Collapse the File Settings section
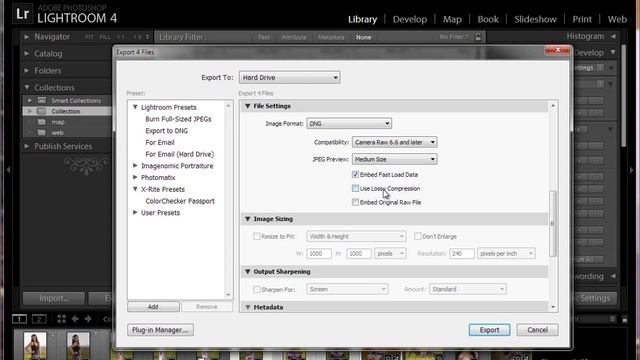Image resolution: width=640 pixels, height=360 pixels. coord(247,106)
